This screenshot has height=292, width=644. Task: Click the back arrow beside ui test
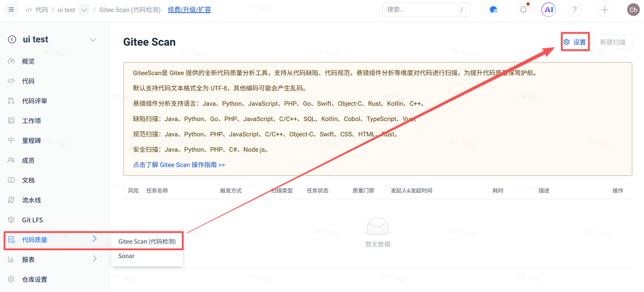tap(12, 40)
